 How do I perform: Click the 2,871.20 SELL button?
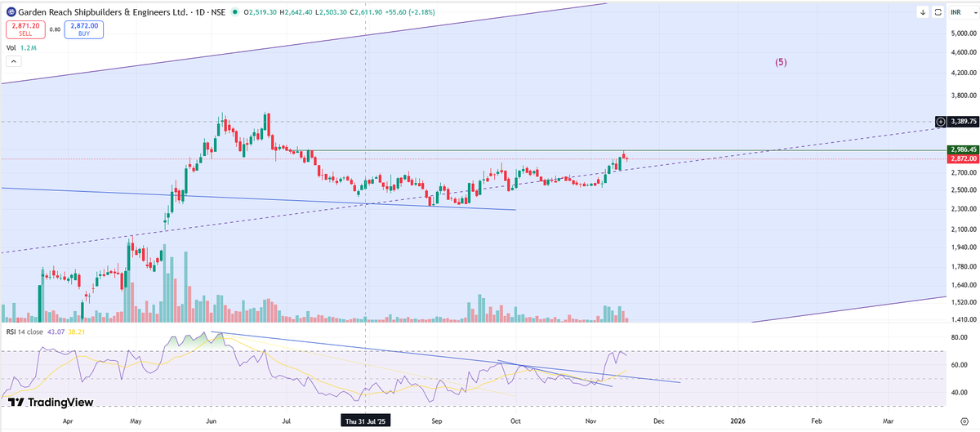[25, 29]
